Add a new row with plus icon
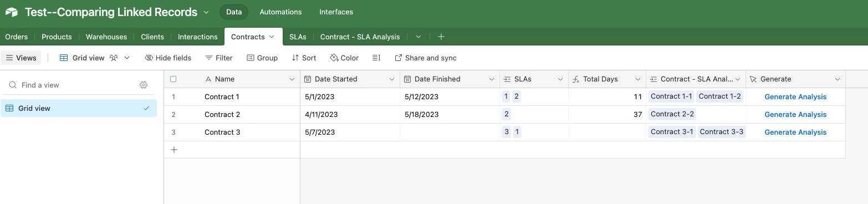 tap(173, 150)
